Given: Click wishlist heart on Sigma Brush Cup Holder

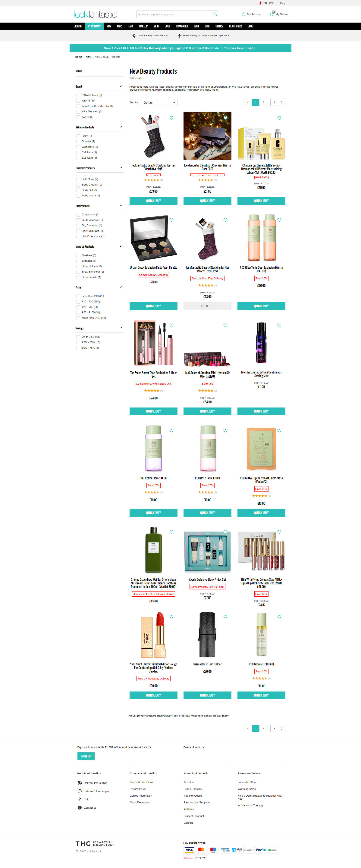Looking at the screenshot, I should tap(225, 617).
